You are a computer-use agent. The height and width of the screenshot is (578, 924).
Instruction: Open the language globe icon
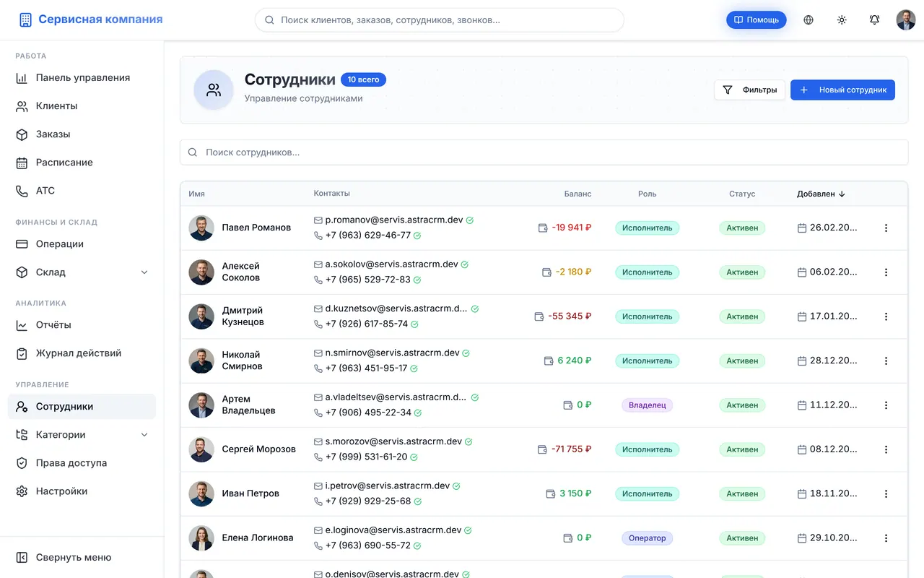(808, 20)
